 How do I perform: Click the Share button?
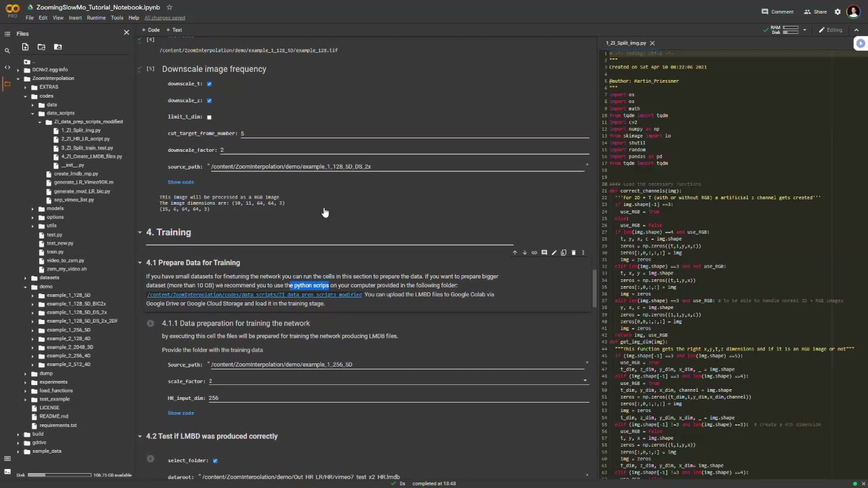[x=815, y=12]
